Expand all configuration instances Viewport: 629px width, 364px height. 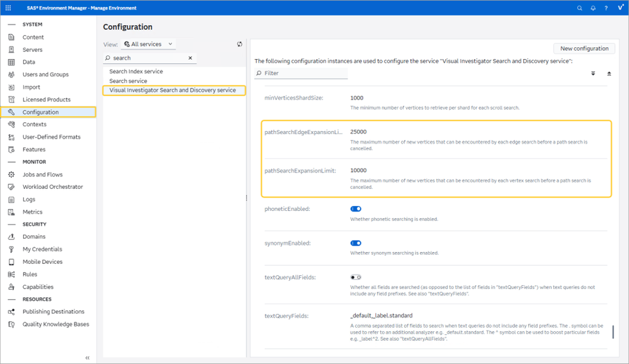pyautogui.click(x=593, y=74)
